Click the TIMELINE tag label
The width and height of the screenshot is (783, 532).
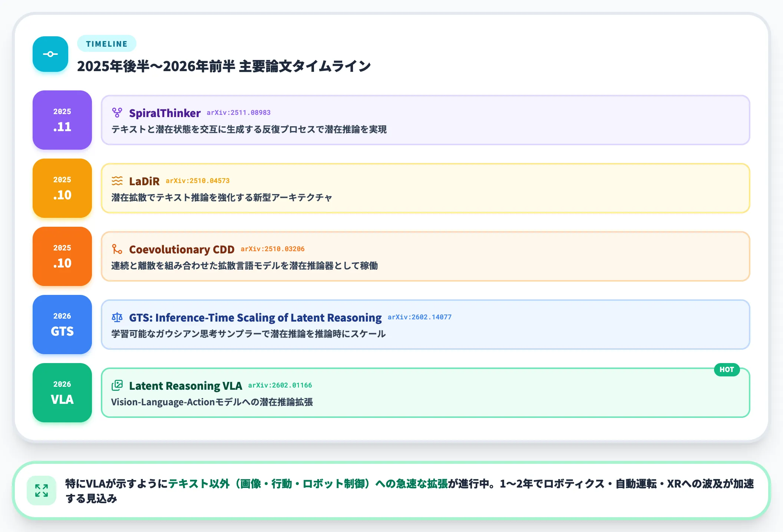107,44
